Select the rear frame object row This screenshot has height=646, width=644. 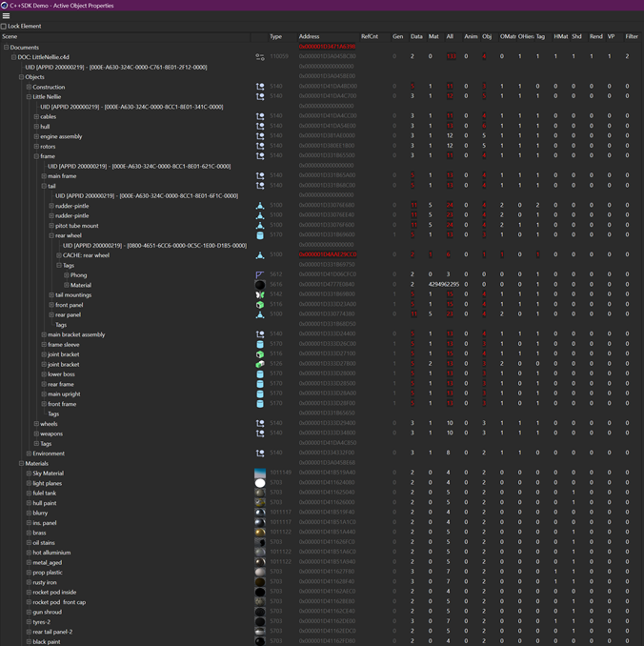pos(321,384)
